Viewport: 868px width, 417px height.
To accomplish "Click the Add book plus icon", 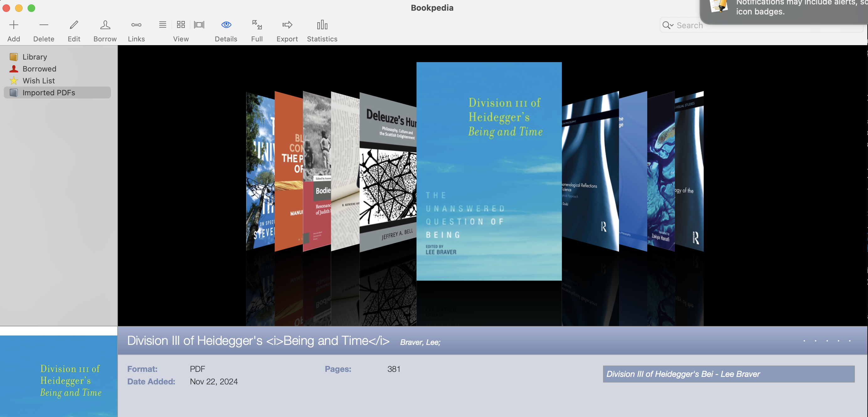I will [13, 25].
